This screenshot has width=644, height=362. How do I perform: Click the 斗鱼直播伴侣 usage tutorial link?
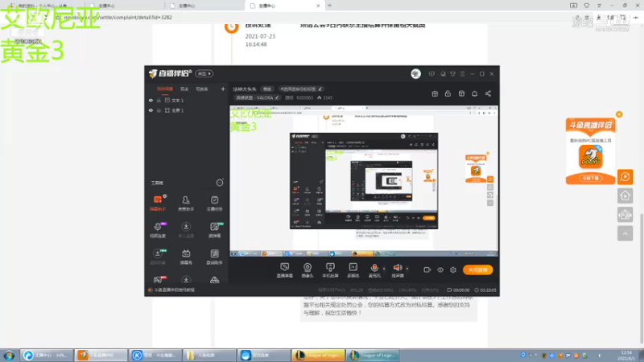175,290
